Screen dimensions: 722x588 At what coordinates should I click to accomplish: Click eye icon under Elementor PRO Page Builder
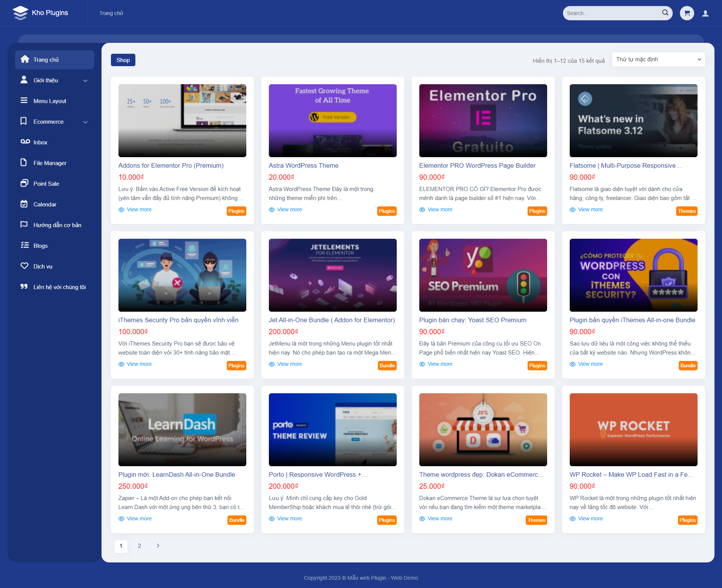[x=422, y=210]
